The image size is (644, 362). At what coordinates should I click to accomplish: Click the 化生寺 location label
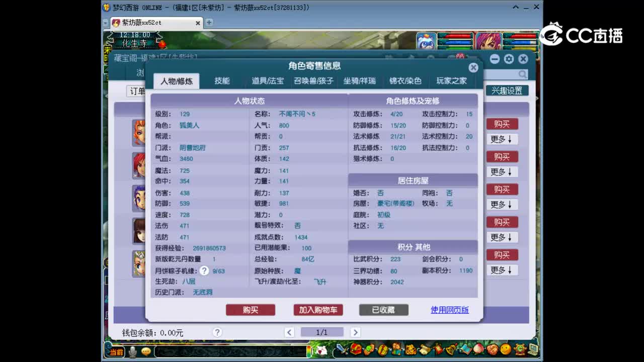click(x=134, y=44)
